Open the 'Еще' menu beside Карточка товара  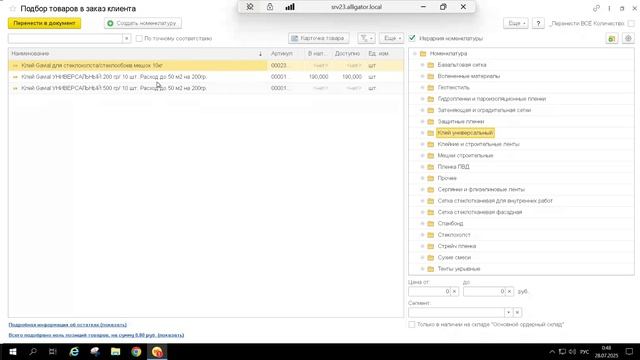pos(391,38)
